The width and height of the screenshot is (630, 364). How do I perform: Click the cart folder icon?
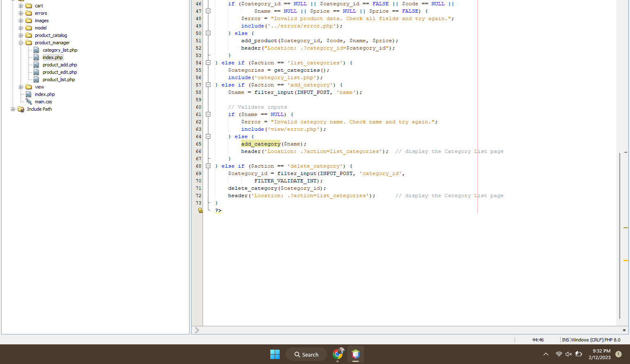pos(29,6)
